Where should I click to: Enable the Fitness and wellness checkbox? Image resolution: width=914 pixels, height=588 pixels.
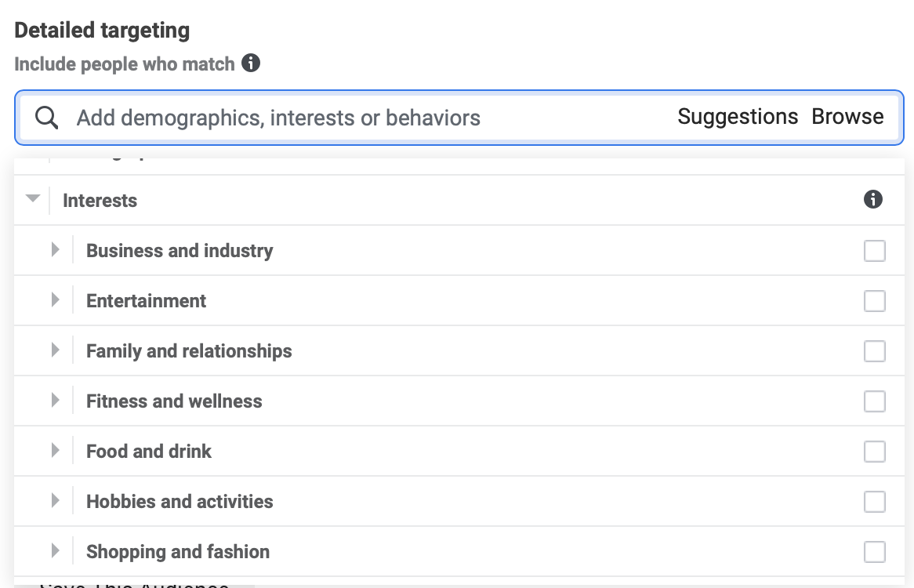pos(874,401)
